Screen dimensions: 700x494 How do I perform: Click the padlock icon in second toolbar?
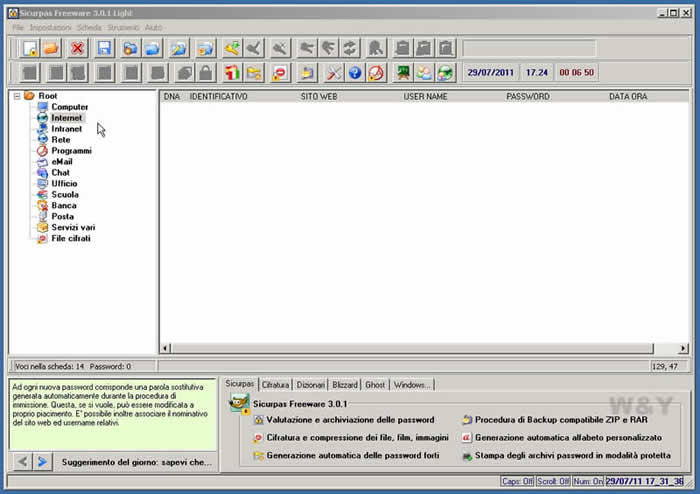(x=206, y=73)
